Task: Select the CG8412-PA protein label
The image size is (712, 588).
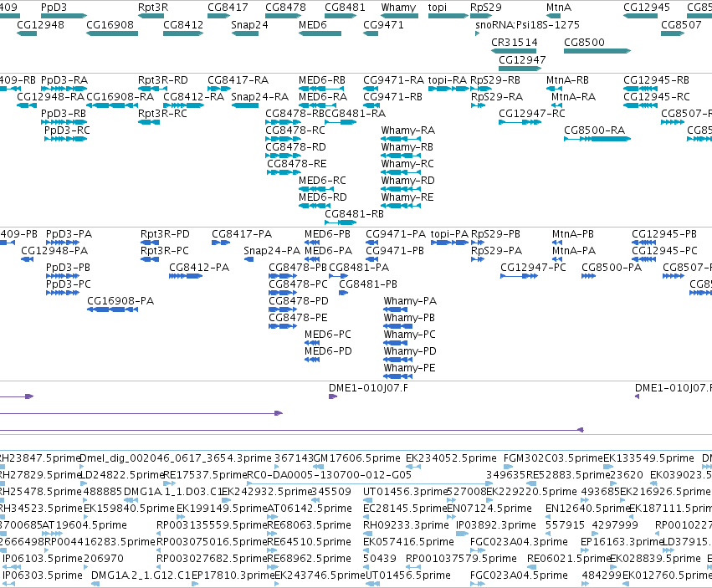Action: [x=199, y=268]
